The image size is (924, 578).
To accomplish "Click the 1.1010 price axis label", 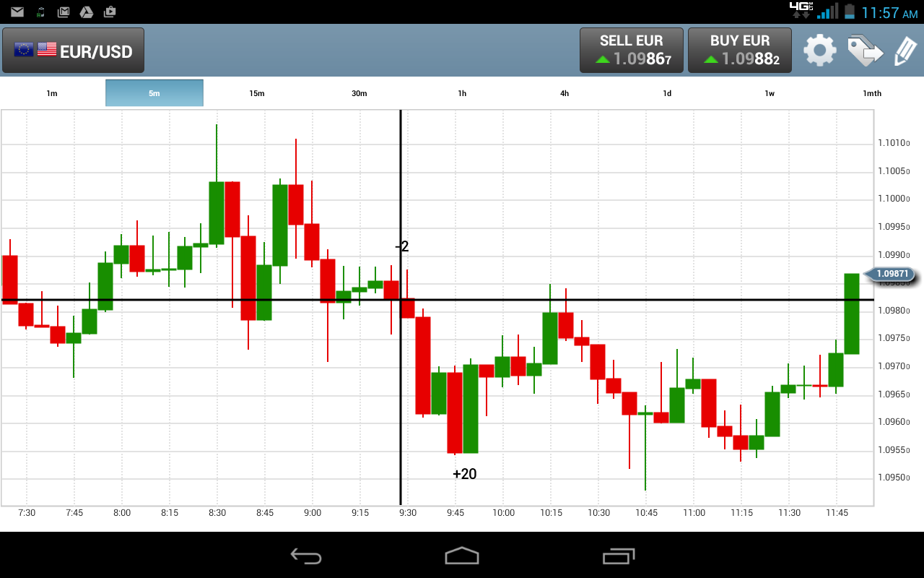I will coord(894,143).
